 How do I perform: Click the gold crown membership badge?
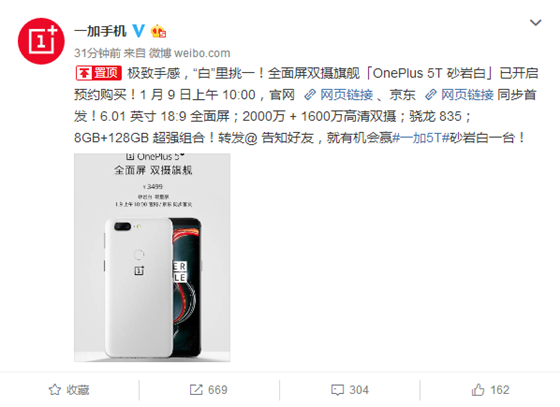coord(158,31)
